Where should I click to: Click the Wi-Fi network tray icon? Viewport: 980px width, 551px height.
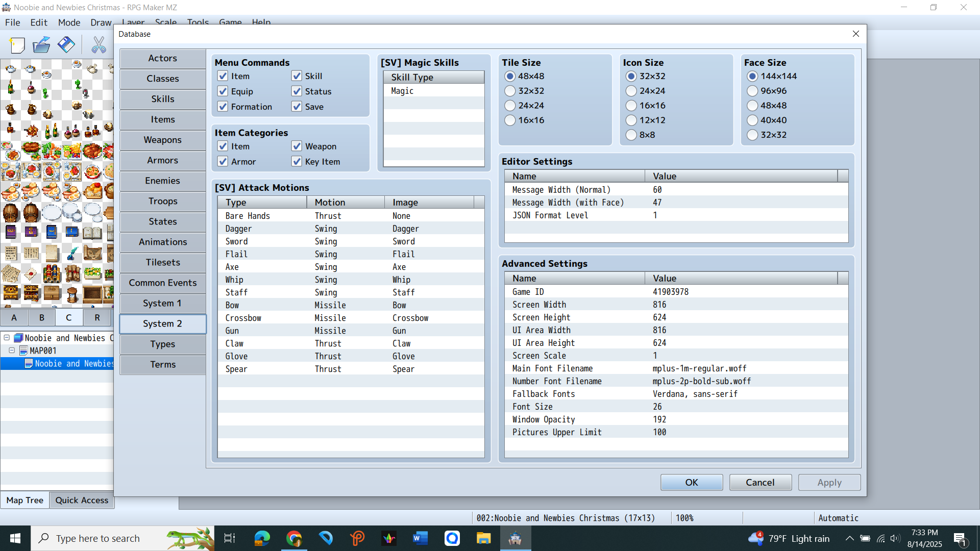[881, 538]
